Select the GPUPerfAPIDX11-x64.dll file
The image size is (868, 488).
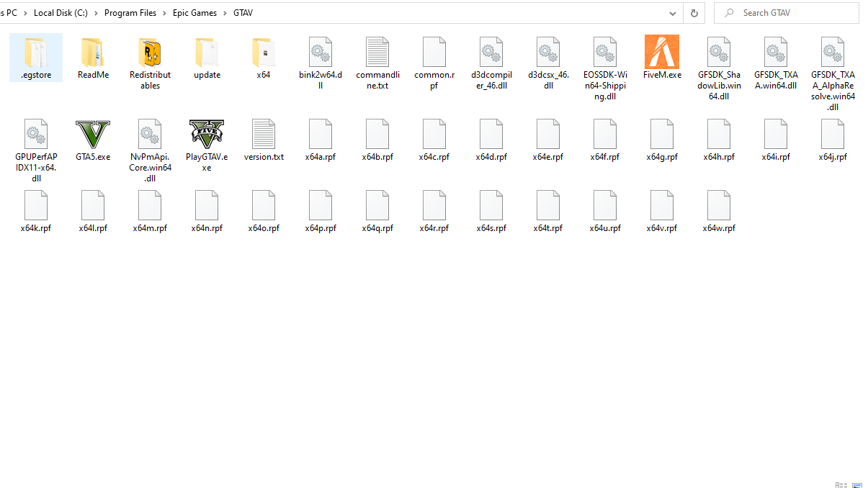(36, 150)
